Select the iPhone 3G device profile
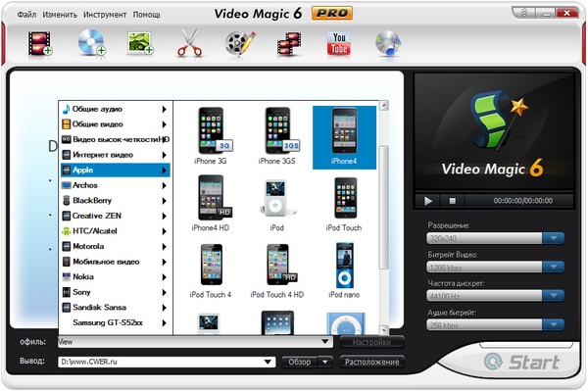 click(x=211, y=136)
